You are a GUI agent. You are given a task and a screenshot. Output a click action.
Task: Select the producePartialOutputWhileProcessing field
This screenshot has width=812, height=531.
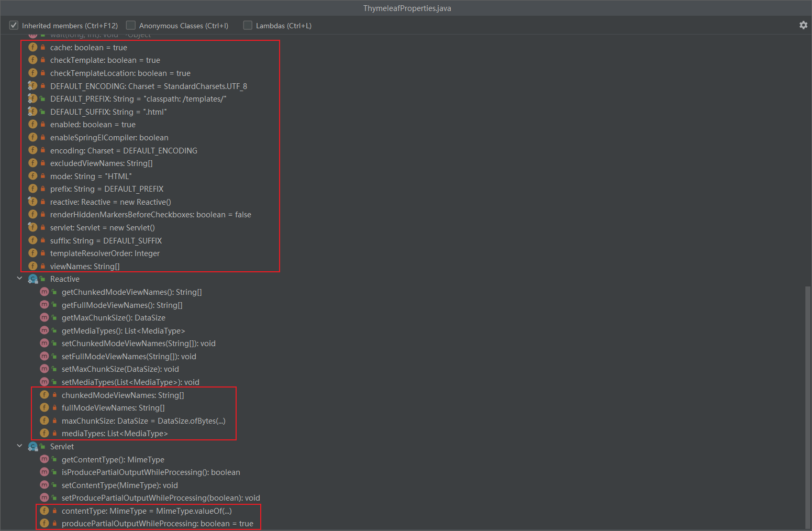click(x=157, y=523)
